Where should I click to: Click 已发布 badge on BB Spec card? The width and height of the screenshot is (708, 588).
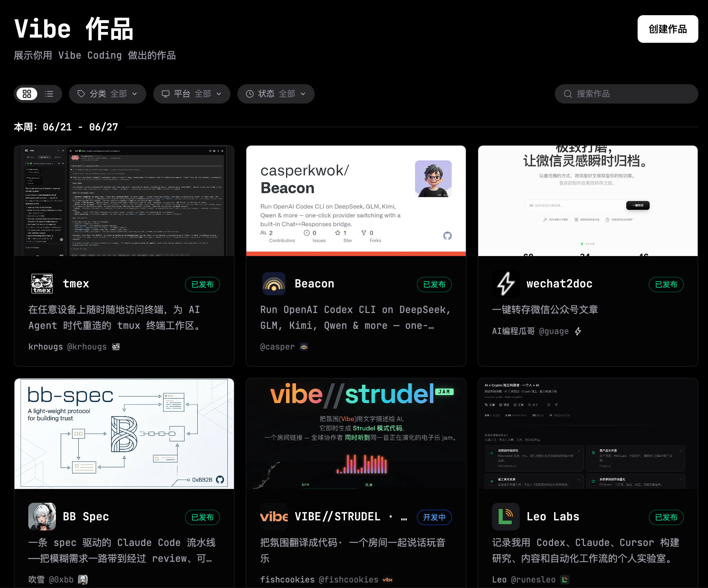203,517
